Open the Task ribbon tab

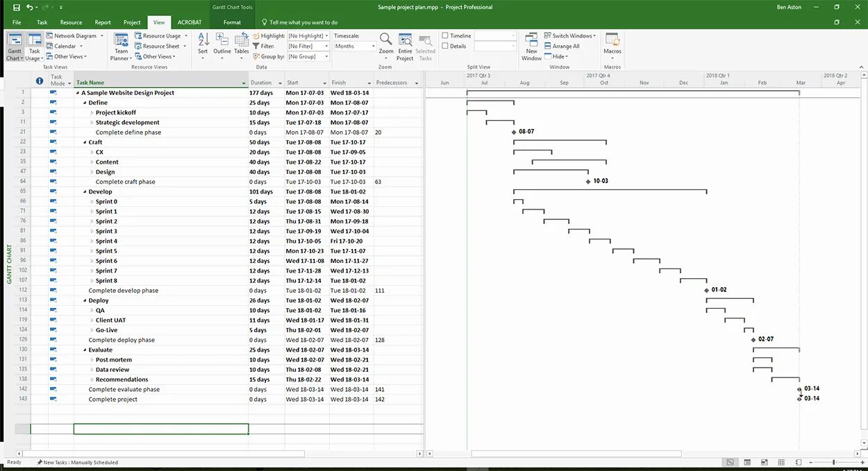(x=42, y=22)
